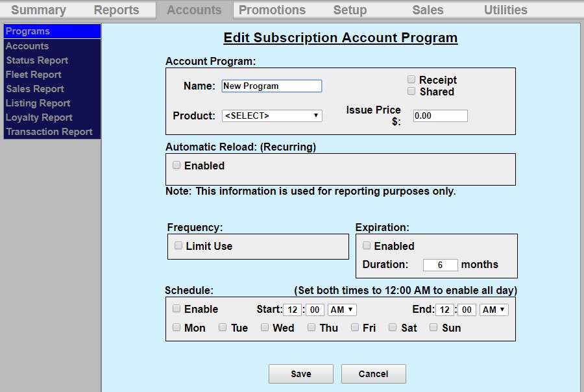Viewport: 584px width, 392px height.
Task: Tick the Limit Use checkbox
Action: click(178, 246)
